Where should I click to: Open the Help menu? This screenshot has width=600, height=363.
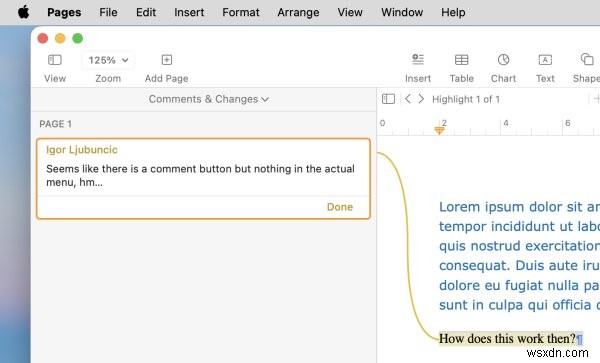[x=453, y=12]
